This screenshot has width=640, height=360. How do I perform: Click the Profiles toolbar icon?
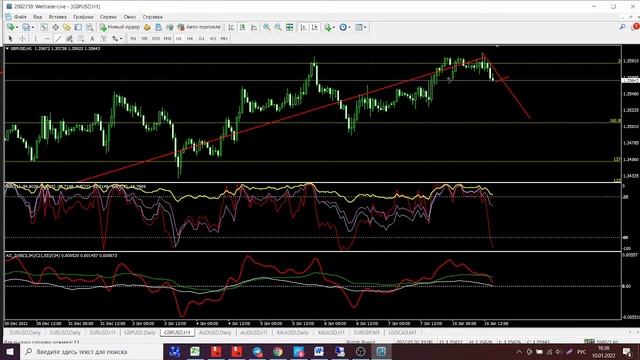coord(26,27)
